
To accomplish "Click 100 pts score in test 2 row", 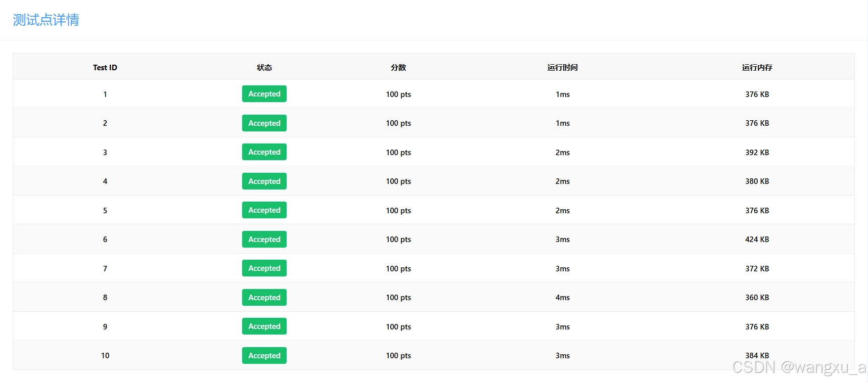I will tap(398, 123).
